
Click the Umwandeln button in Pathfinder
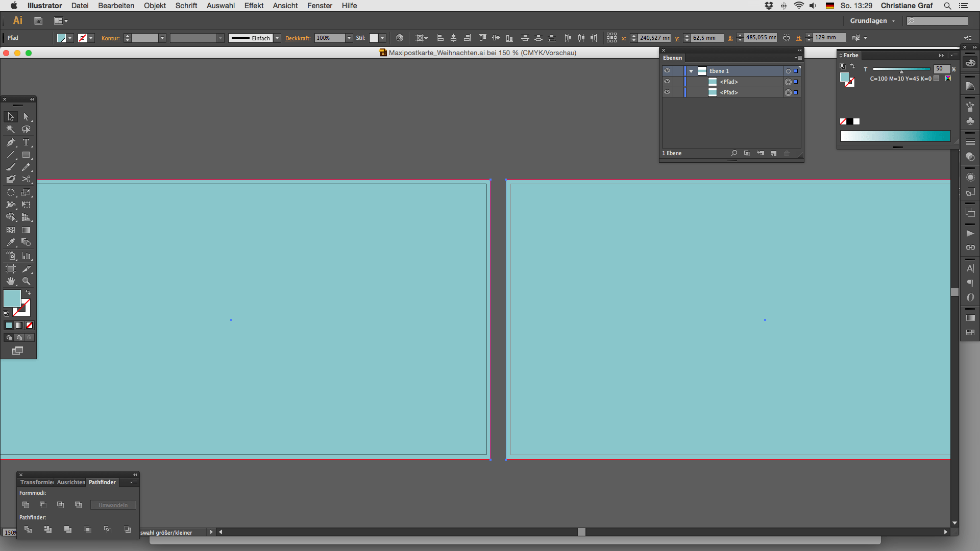113,505
